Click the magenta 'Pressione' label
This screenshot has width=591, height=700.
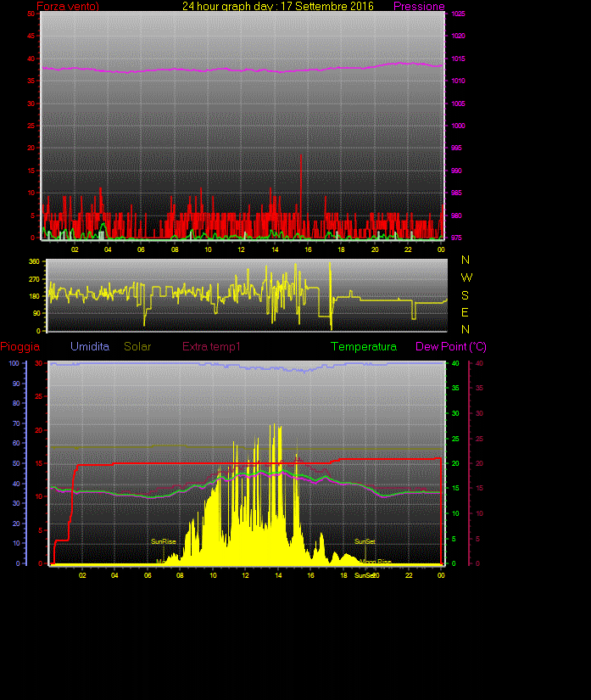(x=419, y=6)
